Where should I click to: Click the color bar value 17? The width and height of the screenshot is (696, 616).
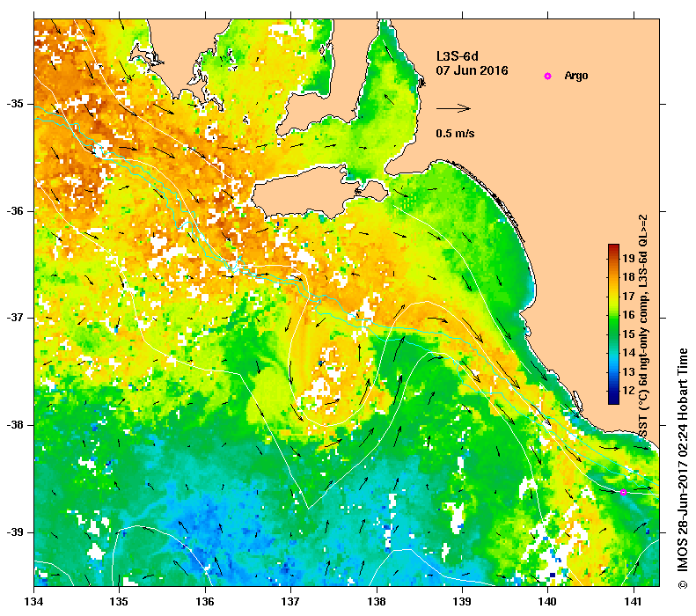pyautogui.click(x=628, y=296)
